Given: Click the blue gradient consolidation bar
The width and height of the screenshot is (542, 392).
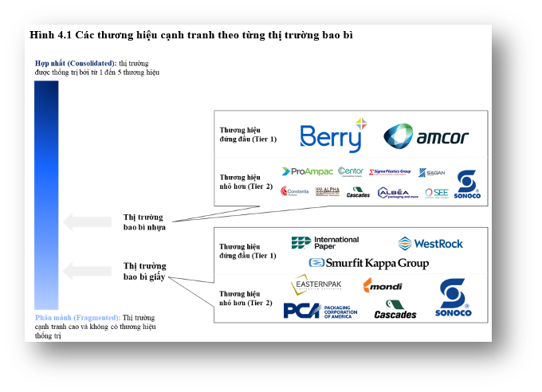Looking at the screenshot, I should click(x=46, y=194).
